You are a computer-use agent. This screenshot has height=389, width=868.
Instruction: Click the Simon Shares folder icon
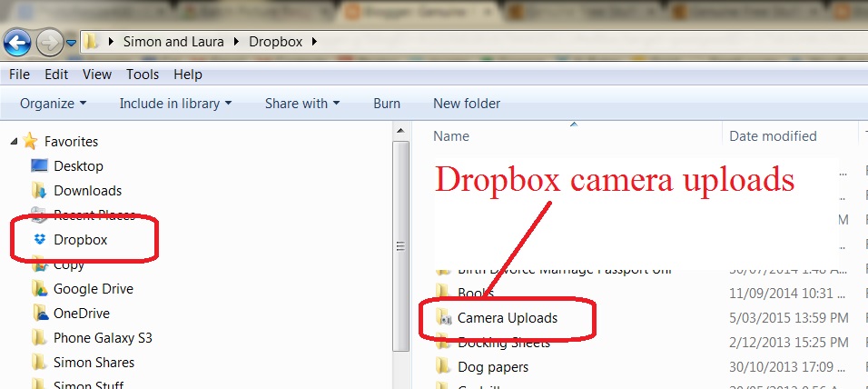pyautogui.click(x=39, y=362)
